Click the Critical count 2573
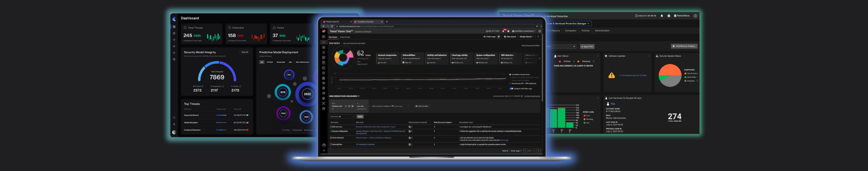The width and height of the screenshot is (868, 171). (x=198, y=90)
